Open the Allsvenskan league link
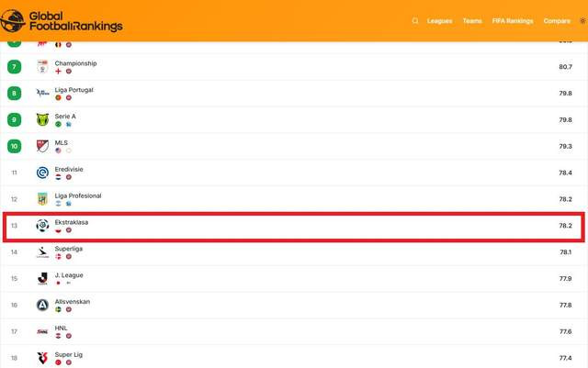Screen dimensions: 588x368 point(73,302)
